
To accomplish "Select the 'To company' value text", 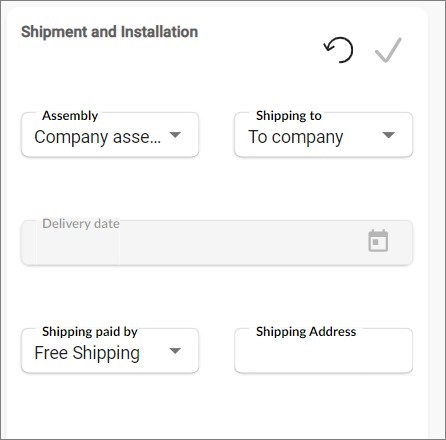I will [x=295, y=137].
